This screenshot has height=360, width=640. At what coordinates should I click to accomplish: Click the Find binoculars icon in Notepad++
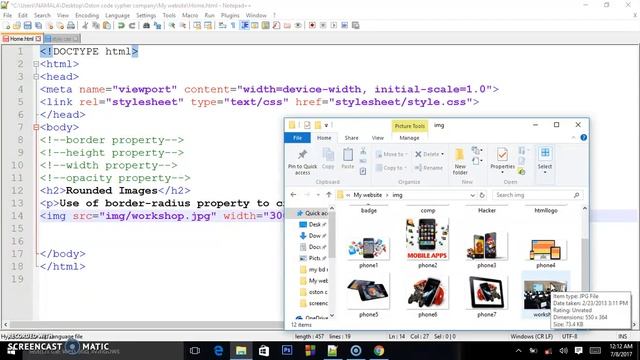146,25
